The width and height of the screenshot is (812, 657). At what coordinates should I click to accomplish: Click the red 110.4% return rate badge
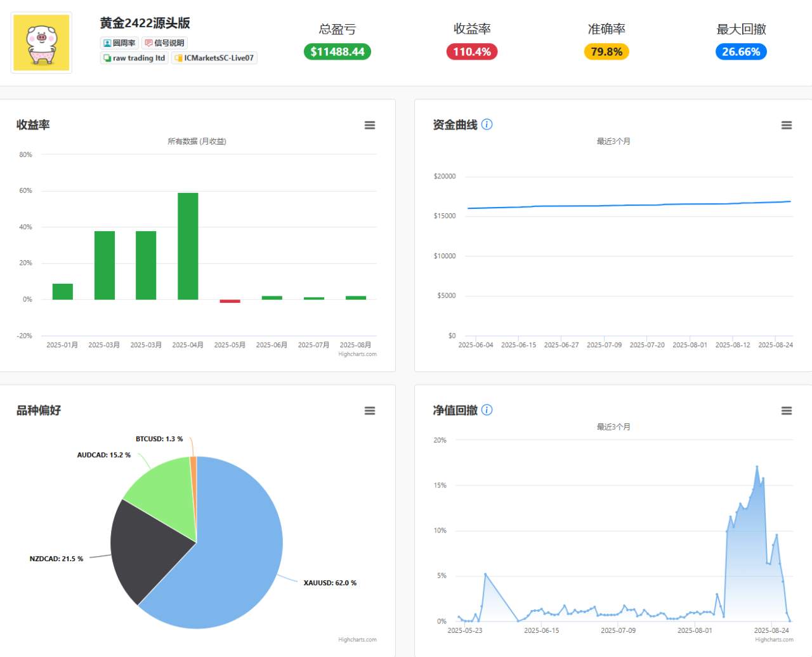472,52
